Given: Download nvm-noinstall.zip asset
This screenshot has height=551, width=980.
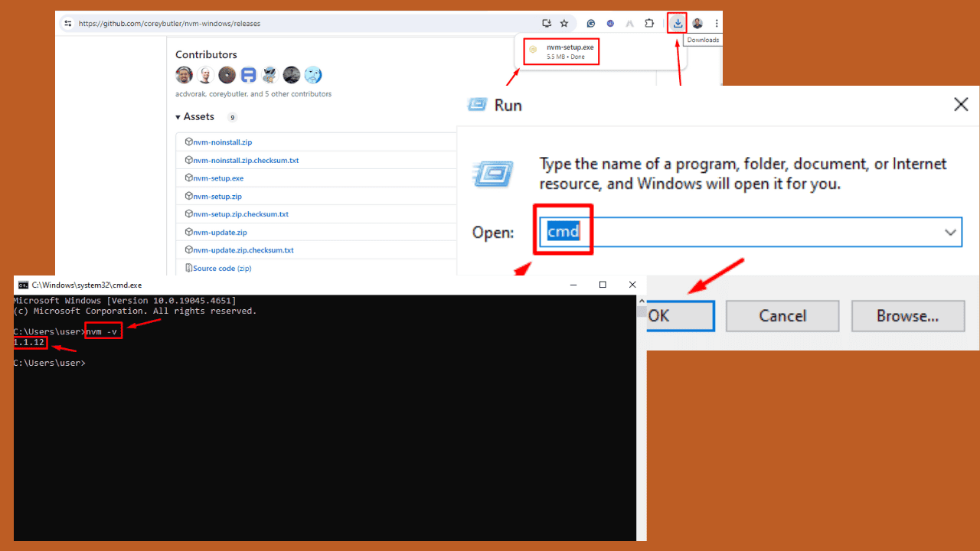Looking at the screenshot, I should pos(222,142).
